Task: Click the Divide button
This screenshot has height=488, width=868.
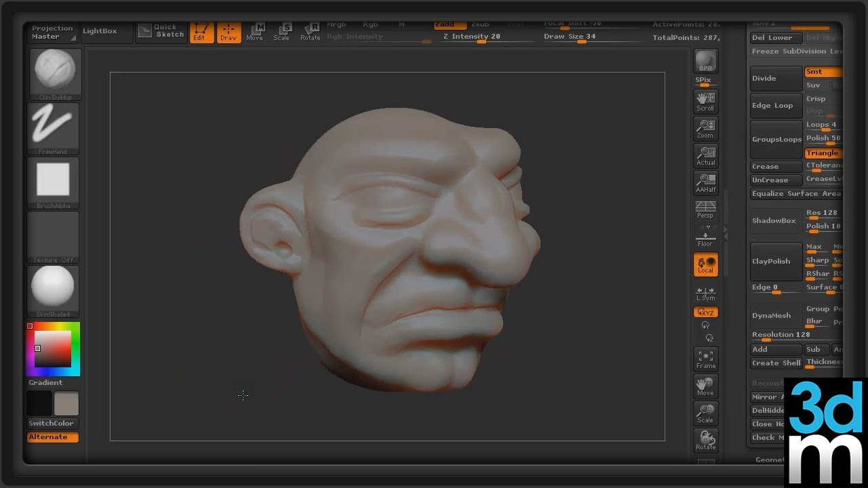Action: (x=776, y=79)
